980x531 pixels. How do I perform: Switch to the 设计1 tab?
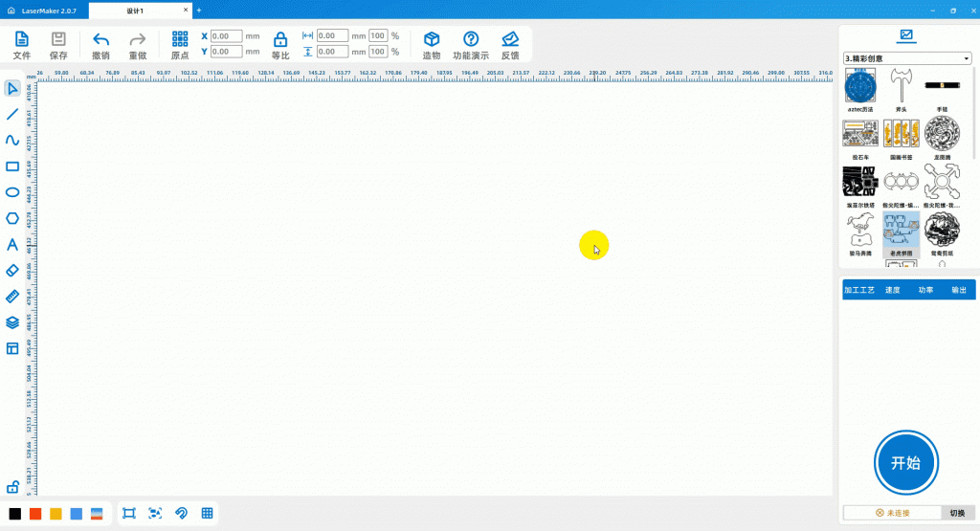pyautogui.click(x=135, y=11)
